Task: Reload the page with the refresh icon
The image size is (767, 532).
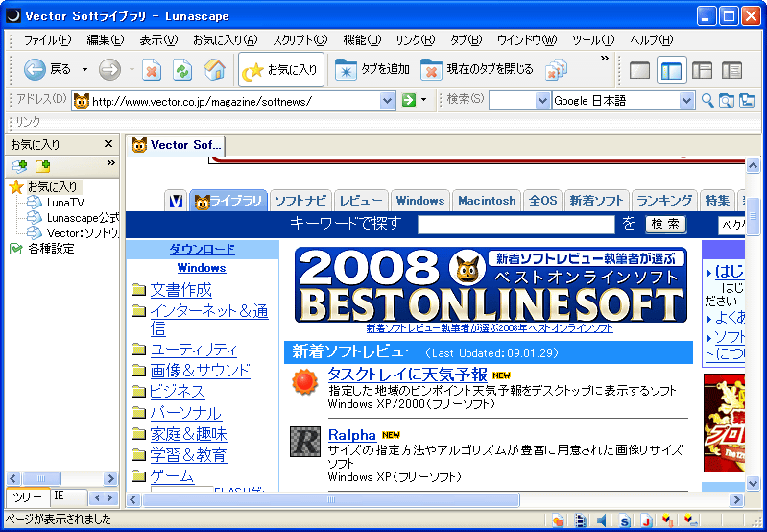Action: (x=182, y=70)
